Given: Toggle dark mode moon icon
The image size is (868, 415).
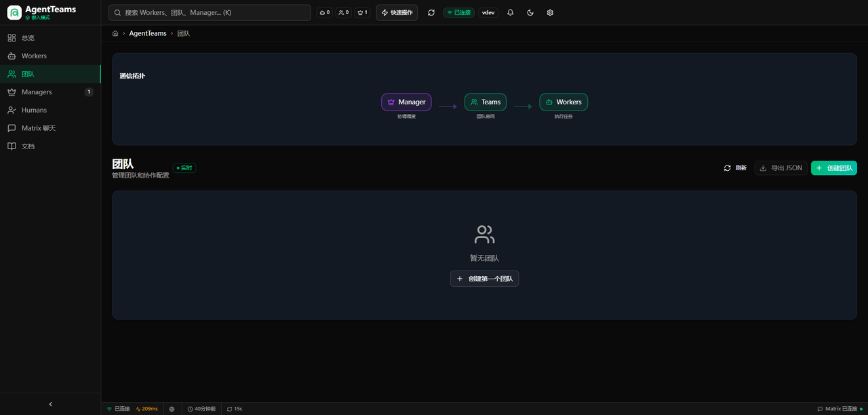Looking at the screenshot, I should tap(530, 12).
